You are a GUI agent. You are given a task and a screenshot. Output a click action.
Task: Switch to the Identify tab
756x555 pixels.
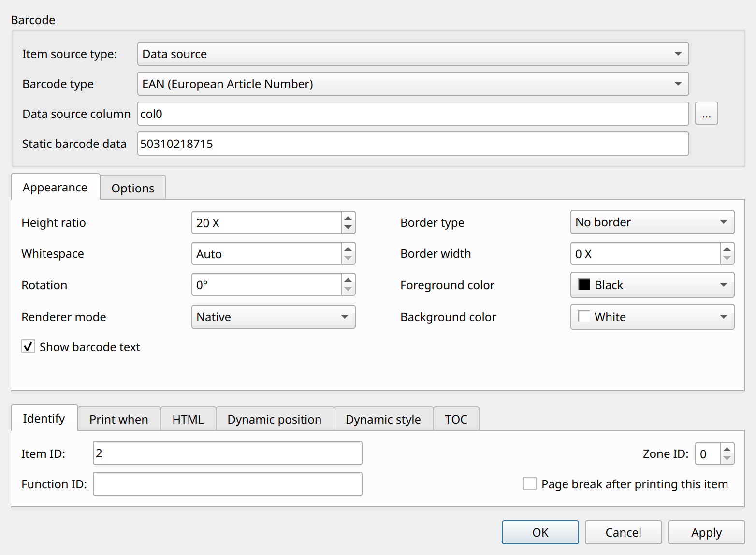[x=44, y=418]
